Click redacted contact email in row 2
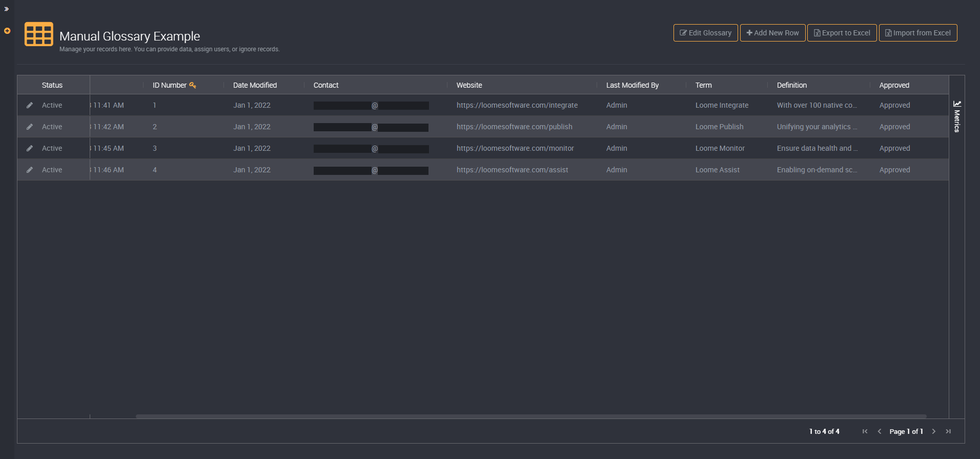The width and height of the screenshot is (980, 459). coord(371,127)
